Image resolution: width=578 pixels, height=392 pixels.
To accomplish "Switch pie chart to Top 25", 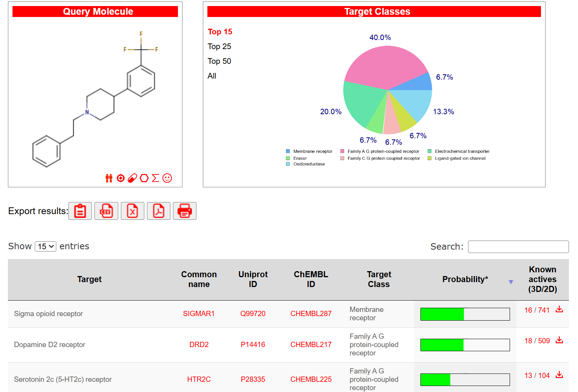I will 219,46.
